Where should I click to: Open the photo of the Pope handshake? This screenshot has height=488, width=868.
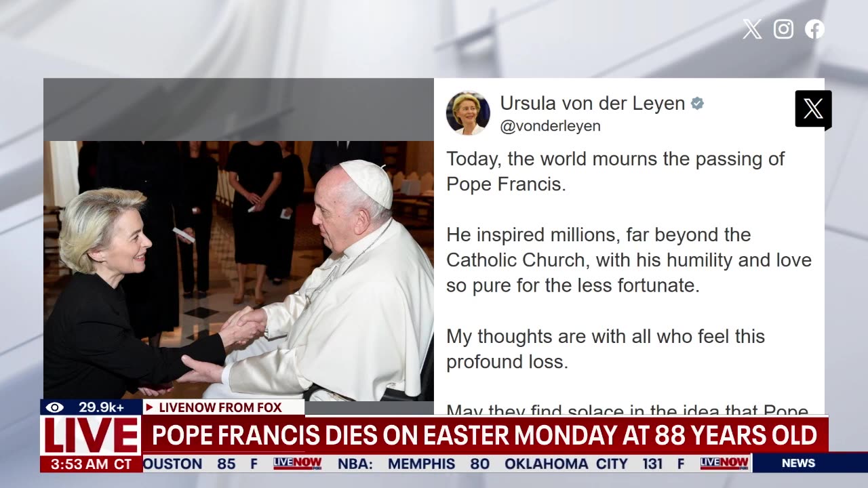click(239, 270)
